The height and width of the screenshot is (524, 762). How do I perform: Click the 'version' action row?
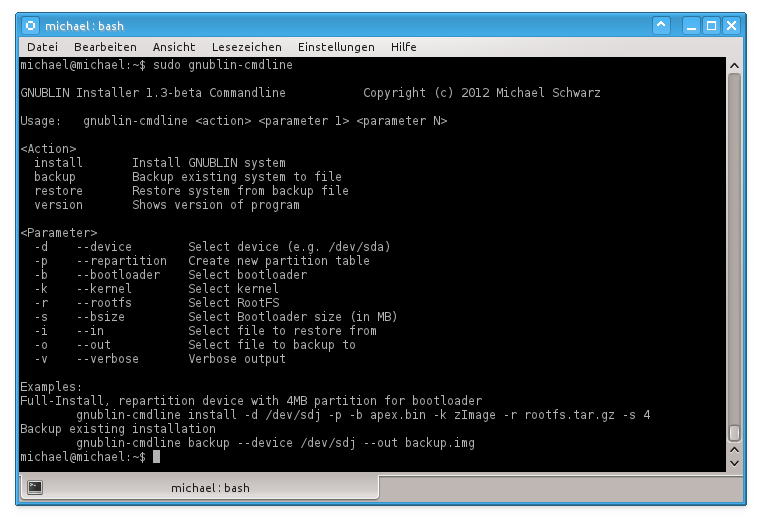[x=167, y=205]
